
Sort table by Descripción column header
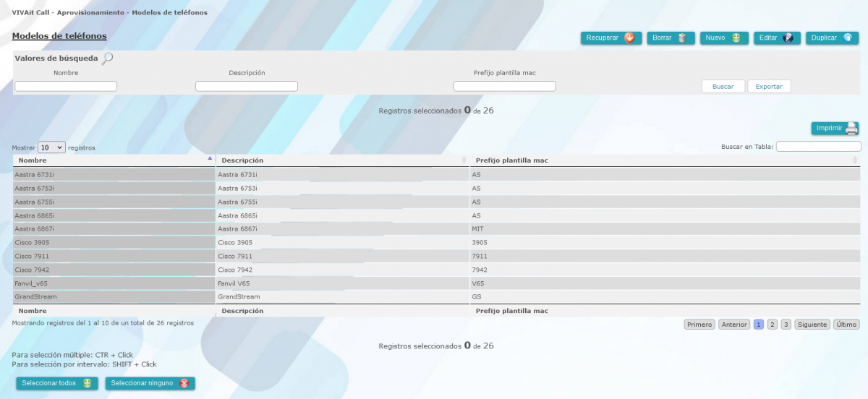[x=343, y=160]
